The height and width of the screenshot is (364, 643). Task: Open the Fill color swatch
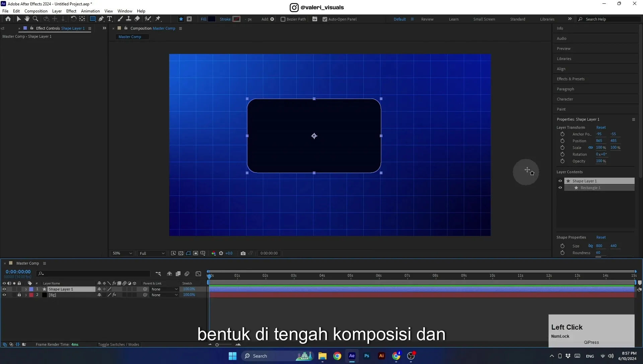tap(212, 19)
